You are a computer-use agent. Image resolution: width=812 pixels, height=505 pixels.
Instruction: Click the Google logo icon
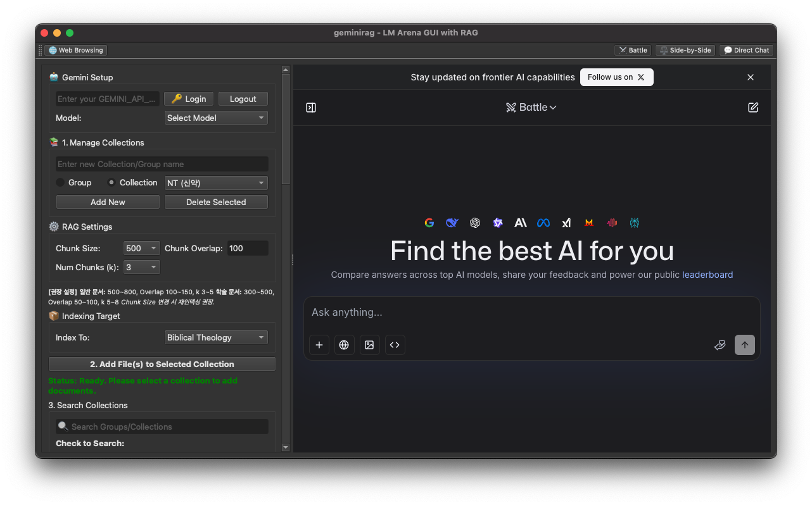point(429,223)
